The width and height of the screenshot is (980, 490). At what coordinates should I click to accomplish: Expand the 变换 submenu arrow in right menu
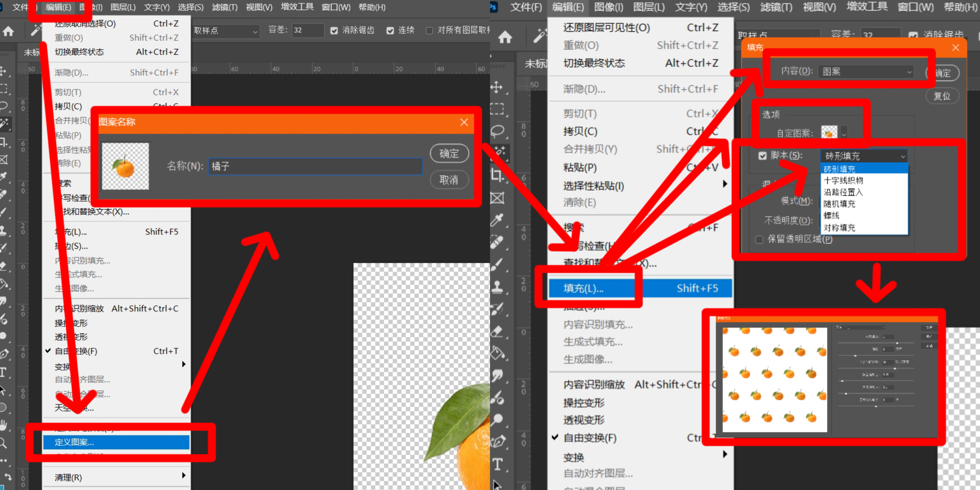[725, 454]
